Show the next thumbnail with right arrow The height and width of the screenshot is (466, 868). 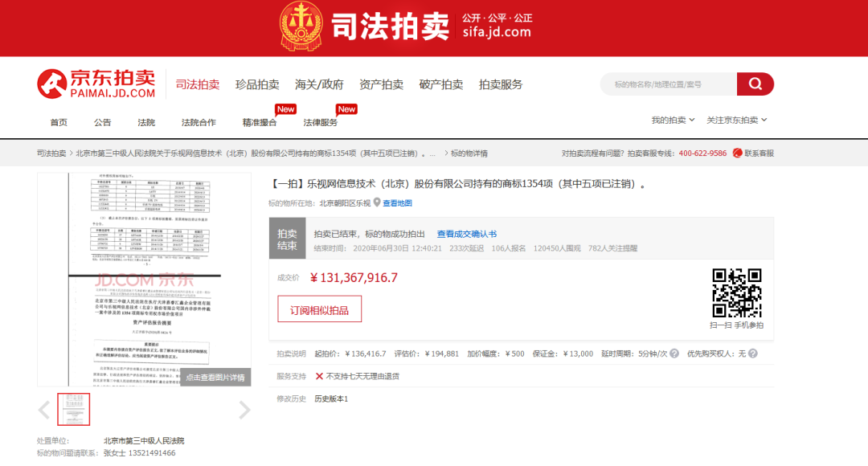pyautogui.click(x=244, y=410)
